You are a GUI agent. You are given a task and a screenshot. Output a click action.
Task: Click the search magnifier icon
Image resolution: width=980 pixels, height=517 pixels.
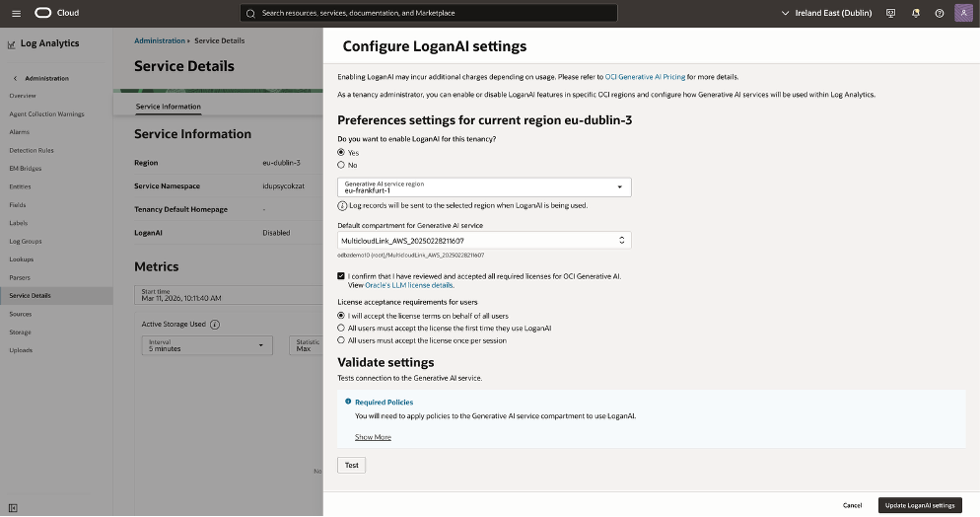pos(250,13)
